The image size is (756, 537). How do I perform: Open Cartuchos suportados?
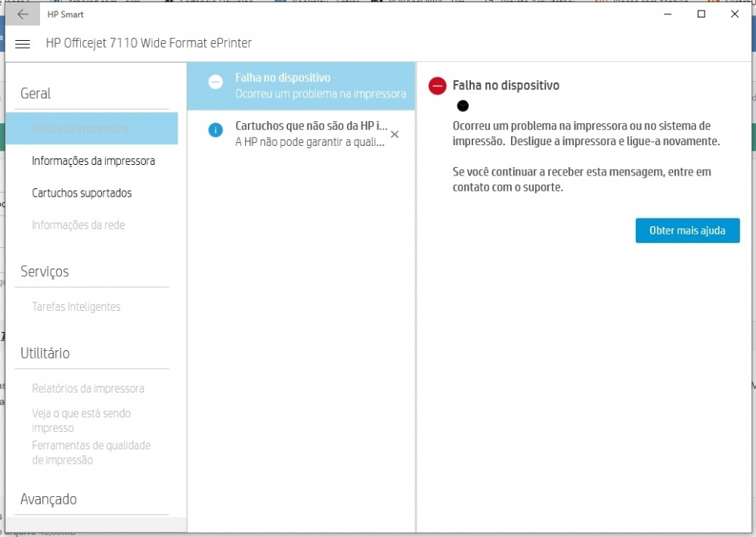click(82, 193)
